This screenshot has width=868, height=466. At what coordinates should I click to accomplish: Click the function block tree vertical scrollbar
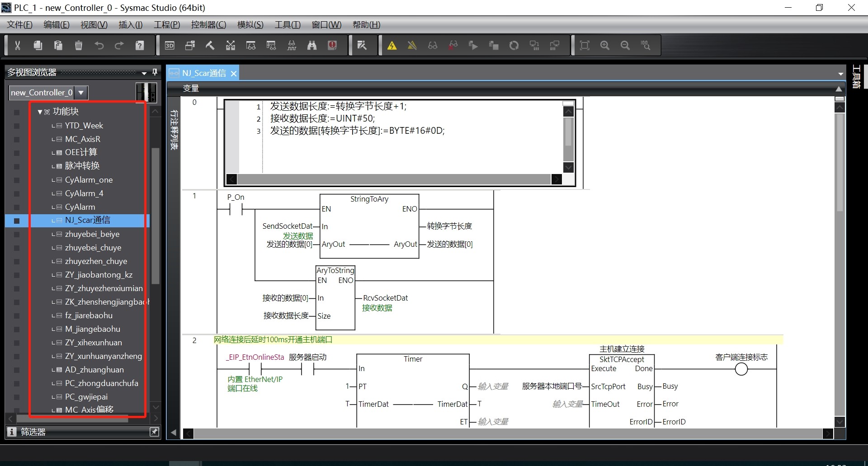(155, 215)
